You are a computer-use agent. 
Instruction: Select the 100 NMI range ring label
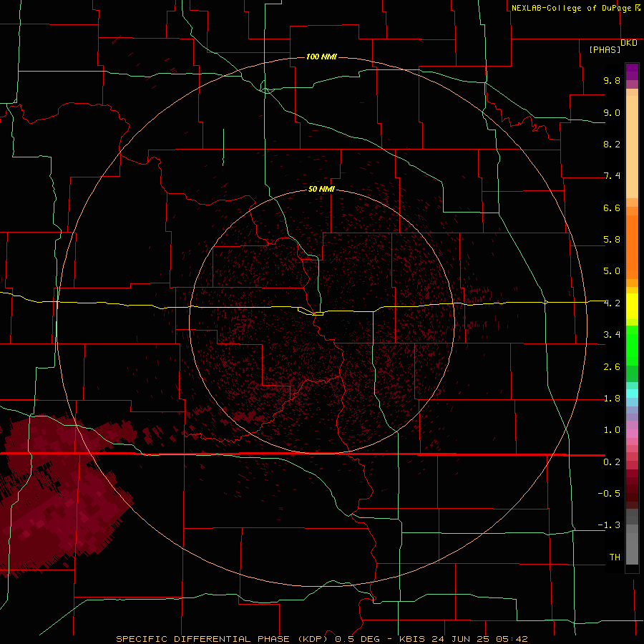coord(321,57)
